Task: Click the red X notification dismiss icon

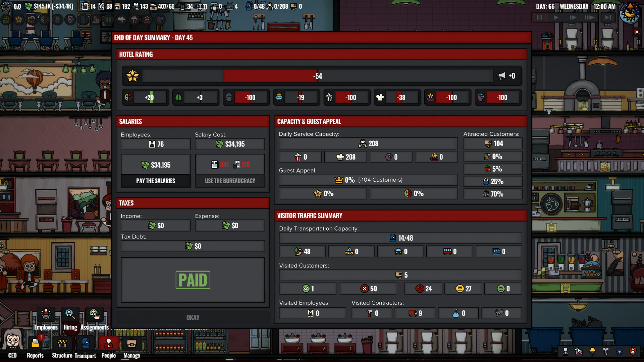Action: pos(637,32)
